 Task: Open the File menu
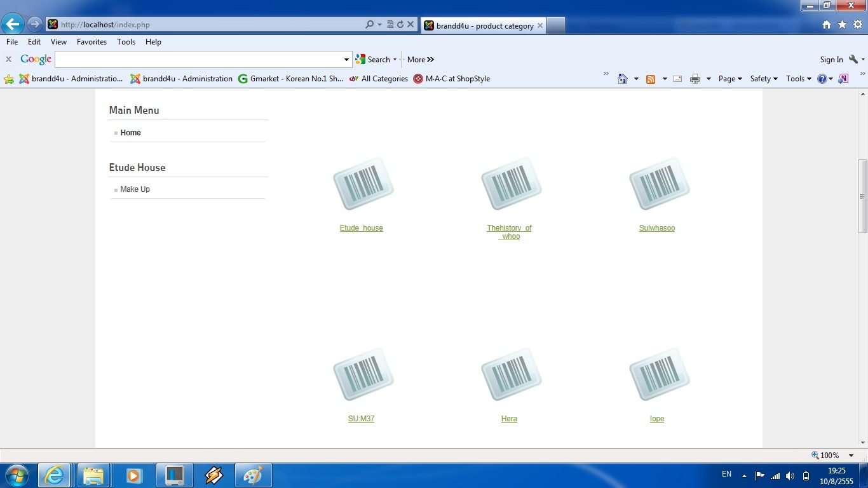[x=12, y=41]
